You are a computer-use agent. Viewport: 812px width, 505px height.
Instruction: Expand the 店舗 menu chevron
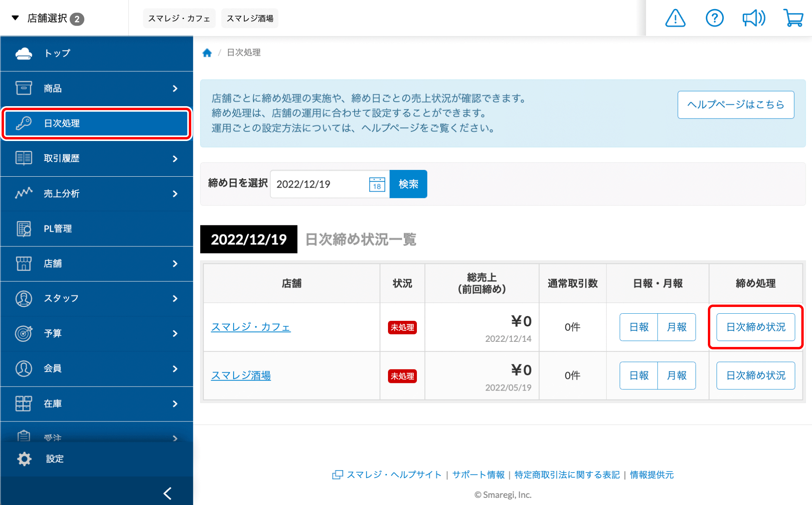point(175,264)
